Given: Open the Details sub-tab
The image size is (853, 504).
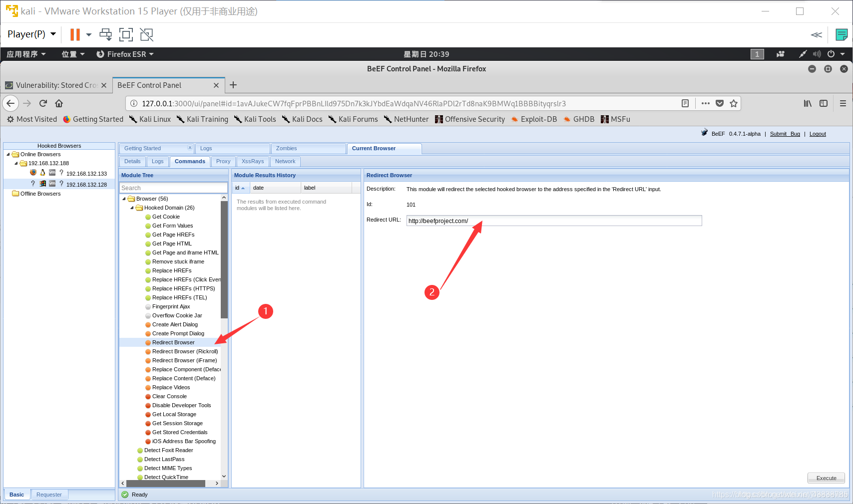Looking at the screenshot, I should (x=132, y=161).
